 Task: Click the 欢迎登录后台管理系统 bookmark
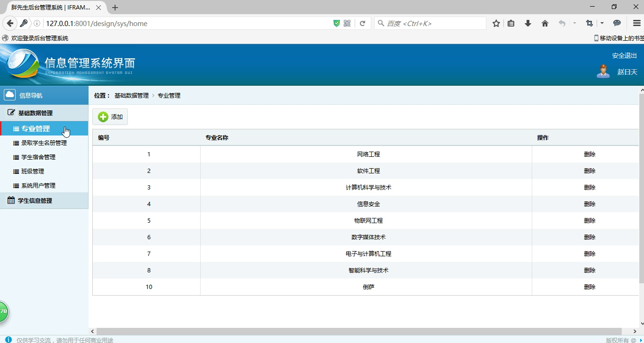(36, 38)
